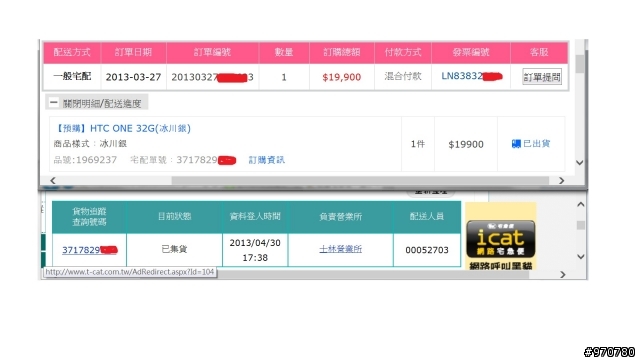Click the 付款方式 column header
640x360 pixels.
point(403,52)
